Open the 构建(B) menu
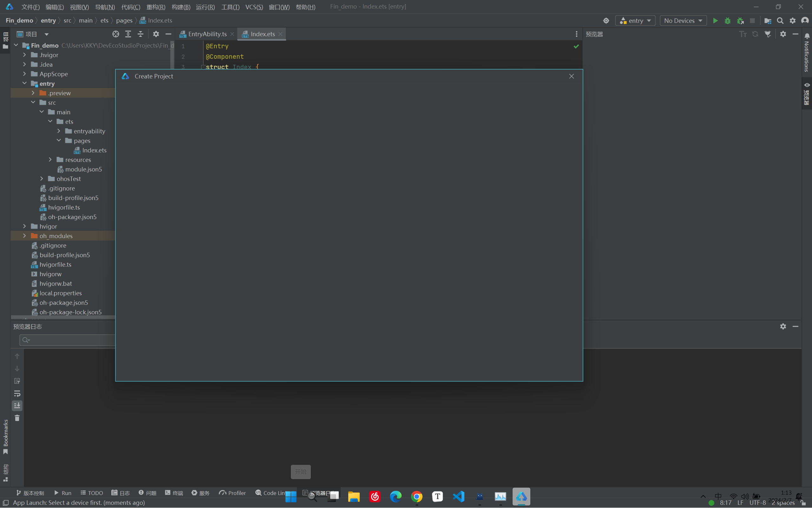The height and width of the screenshot is (508, 812). click(x=181, y=7)
